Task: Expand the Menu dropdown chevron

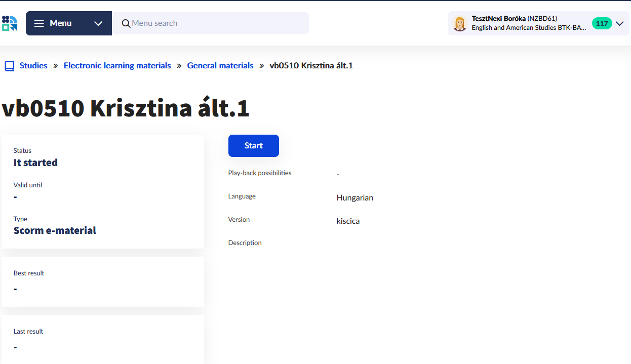Action: pyautogui.click(x=98, y=23)
